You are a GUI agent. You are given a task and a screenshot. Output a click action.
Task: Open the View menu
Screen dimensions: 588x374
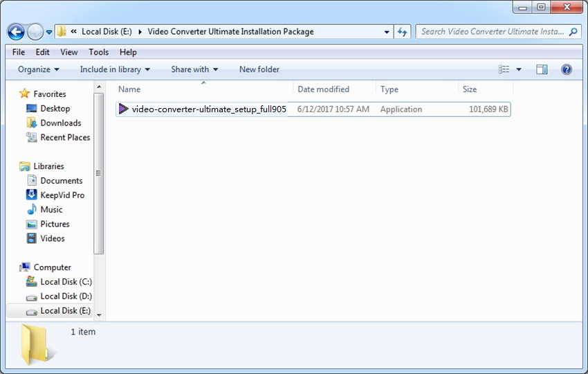pyautogui.click(x=69, y=52)
